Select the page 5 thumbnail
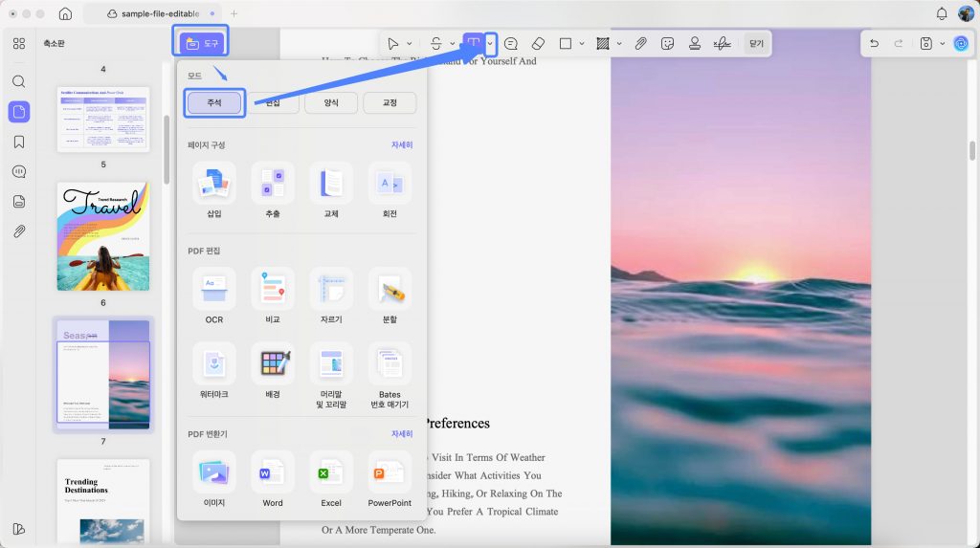Image resolution: width=980 pixels, height=548 pixels. click(103, 120)
